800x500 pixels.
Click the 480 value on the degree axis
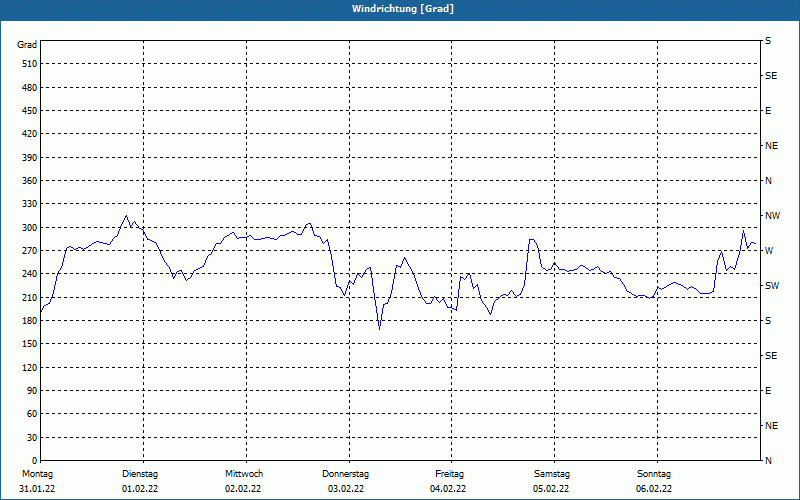point(30,88)
